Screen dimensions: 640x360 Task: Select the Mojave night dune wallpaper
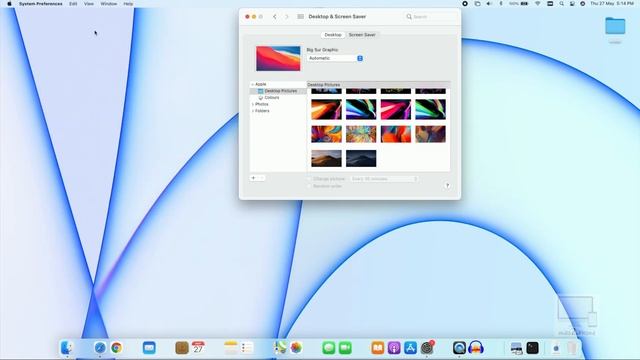pos(361,158)
